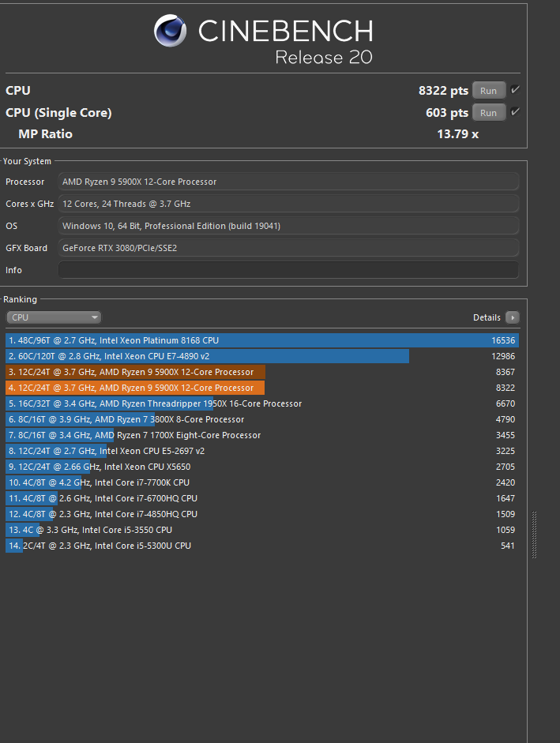Run the multi-core CPU benchmark
Image resolution: width=560 pixels, height=743 pixels.
pyautogui.click(x=488, y=91)
